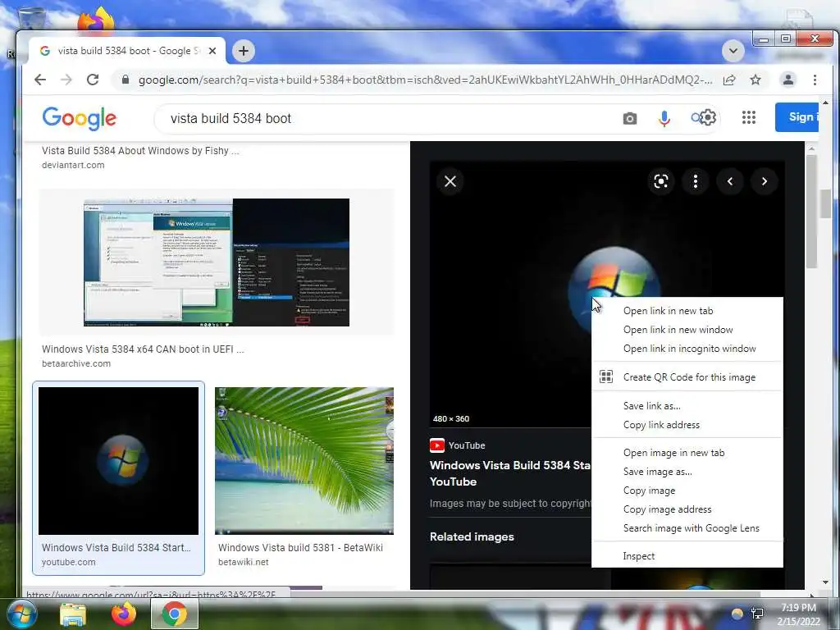Click the youtube.com source text

(x=69, y=562)
